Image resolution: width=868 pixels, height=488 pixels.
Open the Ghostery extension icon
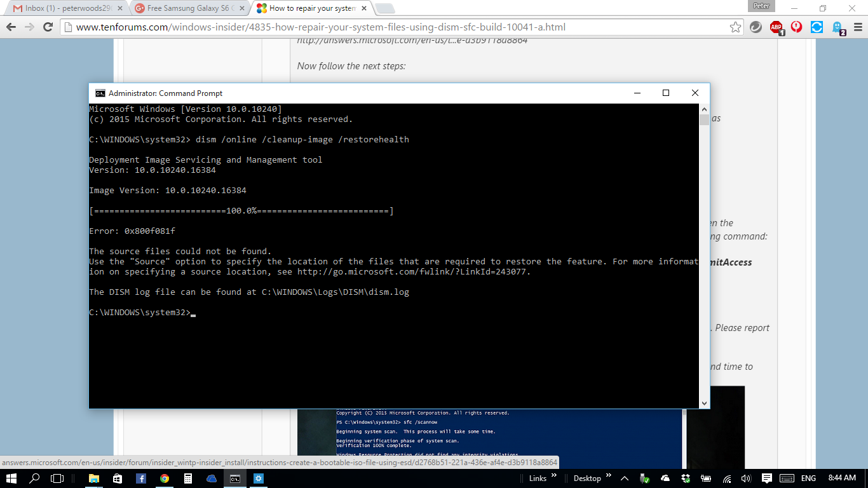tap(838, 27)
